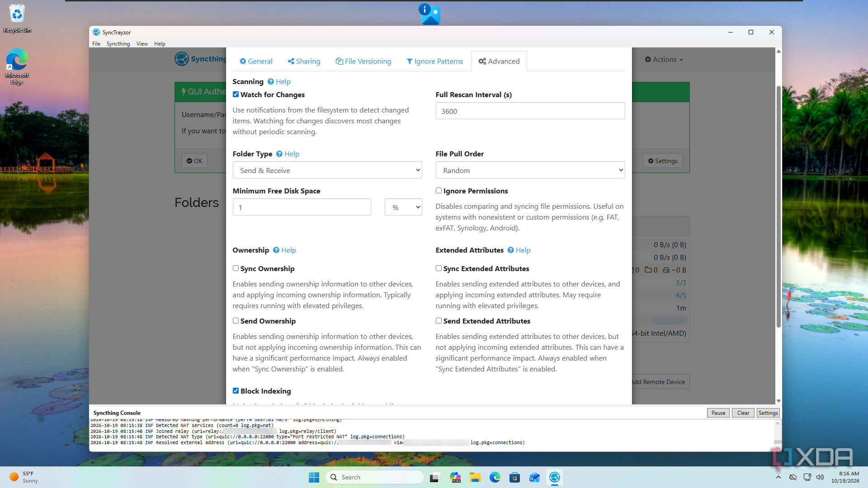Click the console Settings button

(768, 413)
